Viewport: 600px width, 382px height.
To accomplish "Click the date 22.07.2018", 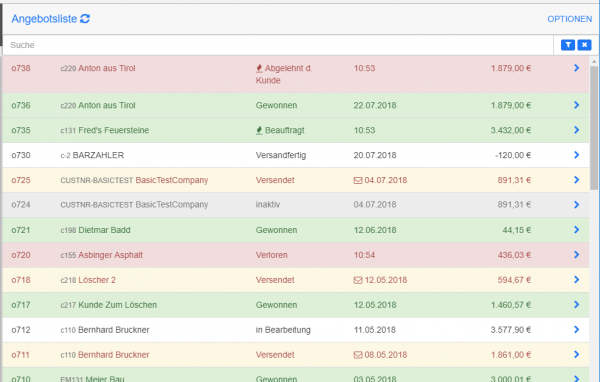I will tap(375, 105).
